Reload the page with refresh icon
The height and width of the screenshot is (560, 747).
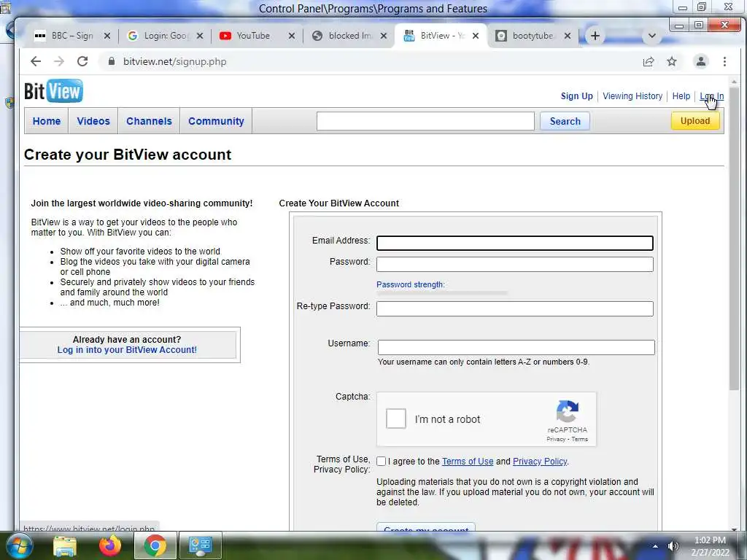(x=82, y=61)
